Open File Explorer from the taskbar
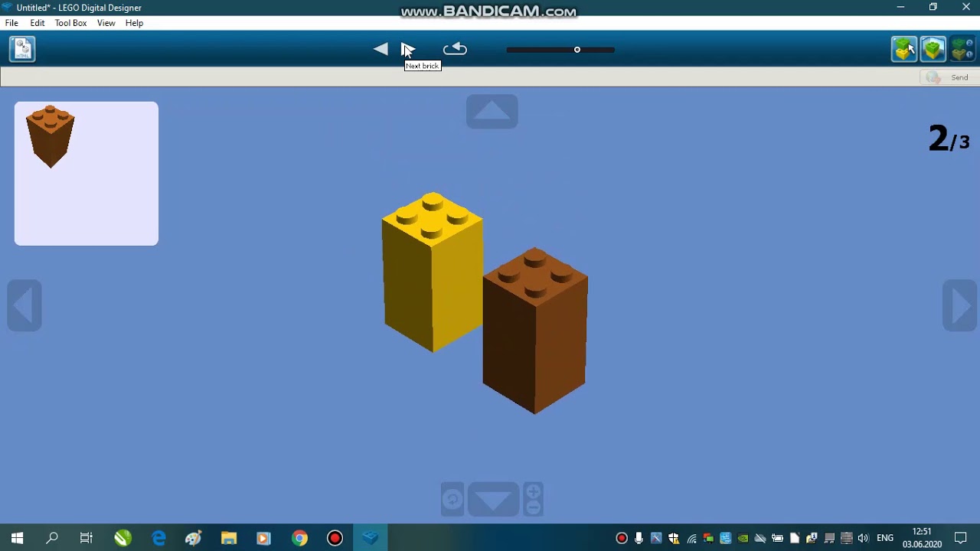 [x=229, y=538]
